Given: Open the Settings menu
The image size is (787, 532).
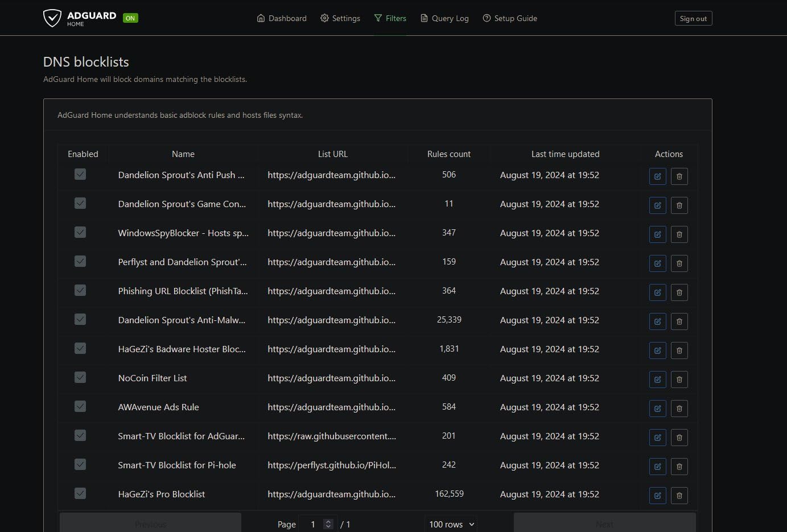Looking at the screenshot, I should (340, 18).
